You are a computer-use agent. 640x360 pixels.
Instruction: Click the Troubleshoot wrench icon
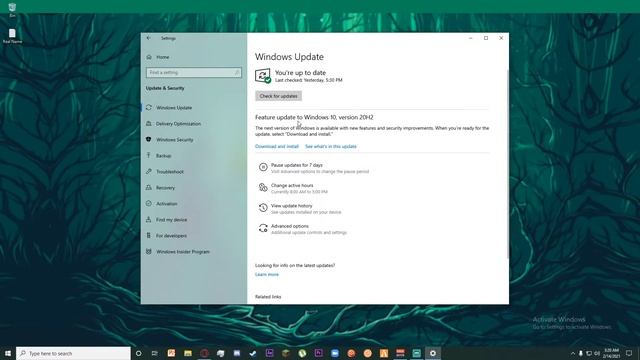[x=149, y=171]
